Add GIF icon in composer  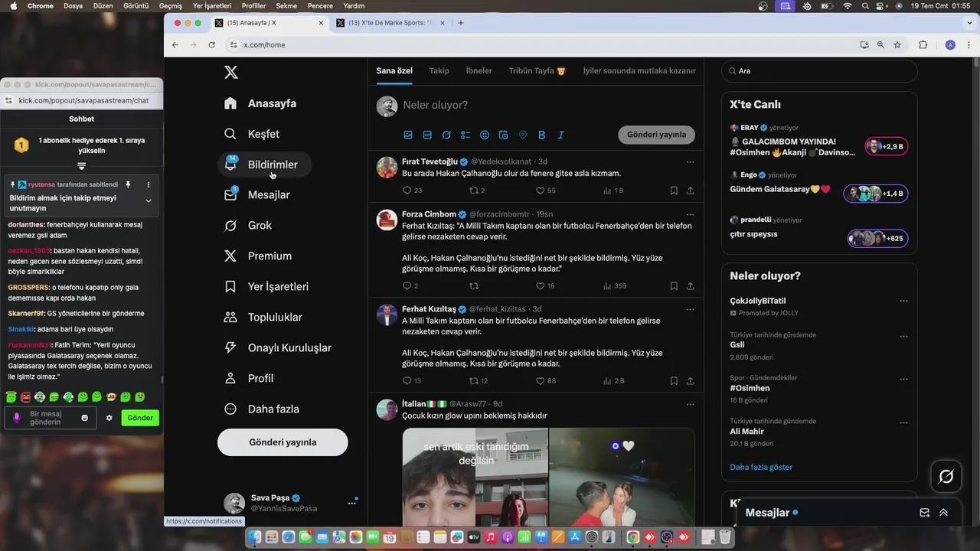427,135
